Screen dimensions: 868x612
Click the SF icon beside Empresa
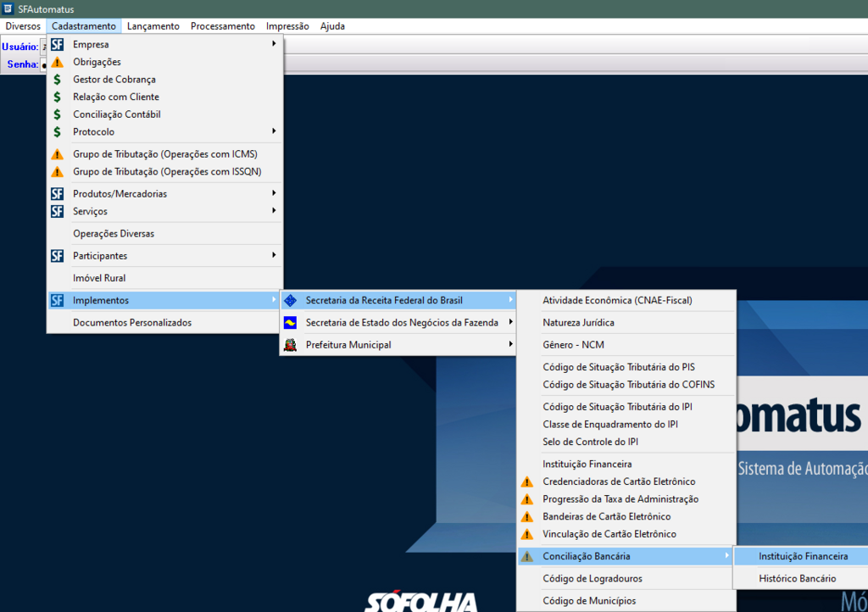(57, 44)
